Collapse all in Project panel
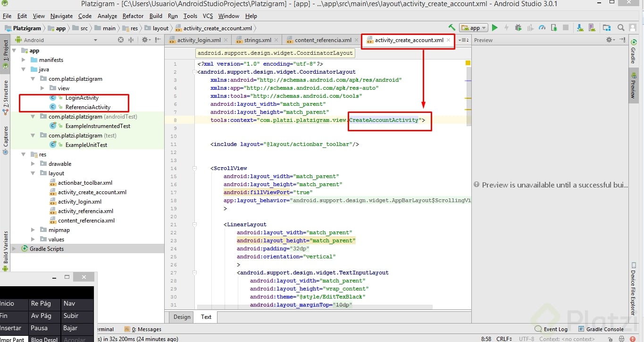Image resolution: width=644 pixels, height=342 pixels. [x=131, y=40]
